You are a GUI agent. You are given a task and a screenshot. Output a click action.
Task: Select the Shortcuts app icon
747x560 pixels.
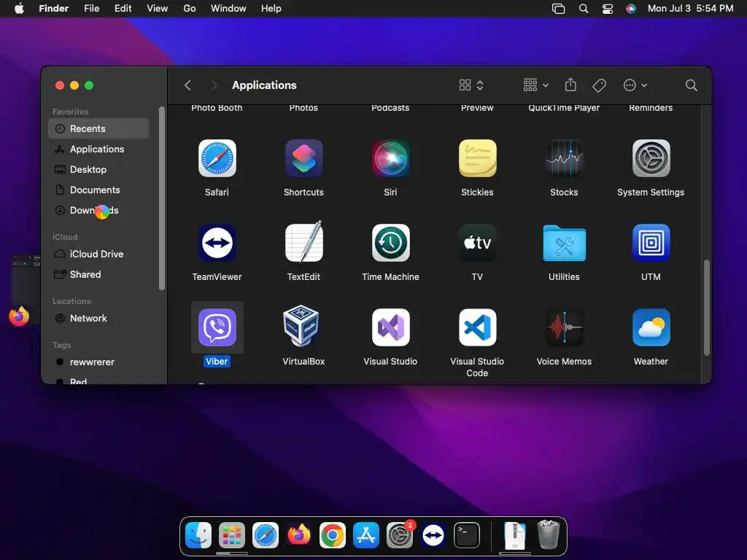[303, 158]
